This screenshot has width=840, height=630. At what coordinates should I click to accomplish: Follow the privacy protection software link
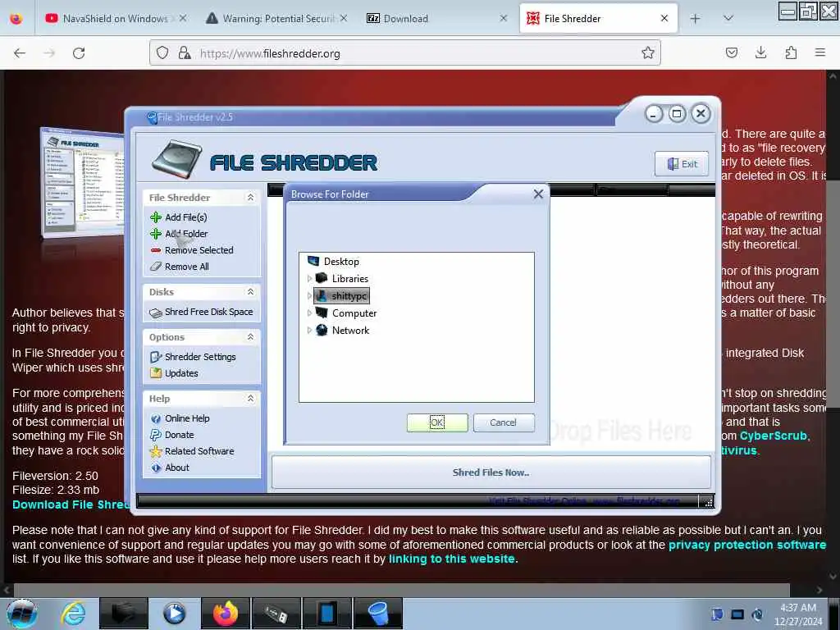tap(747, 545)
